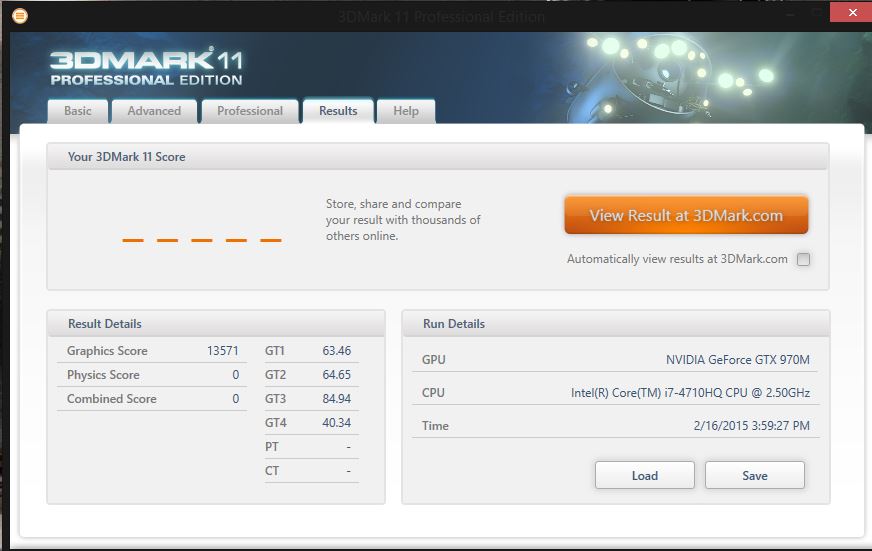Select the Physics Score row value 0
This screenshot has width=872, height=551.
click(235, 375)
